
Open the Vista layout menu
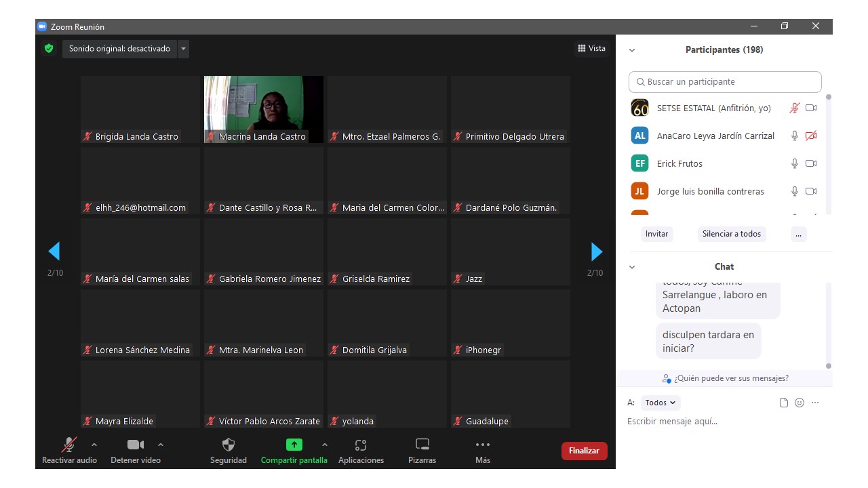tap(591, 48)
